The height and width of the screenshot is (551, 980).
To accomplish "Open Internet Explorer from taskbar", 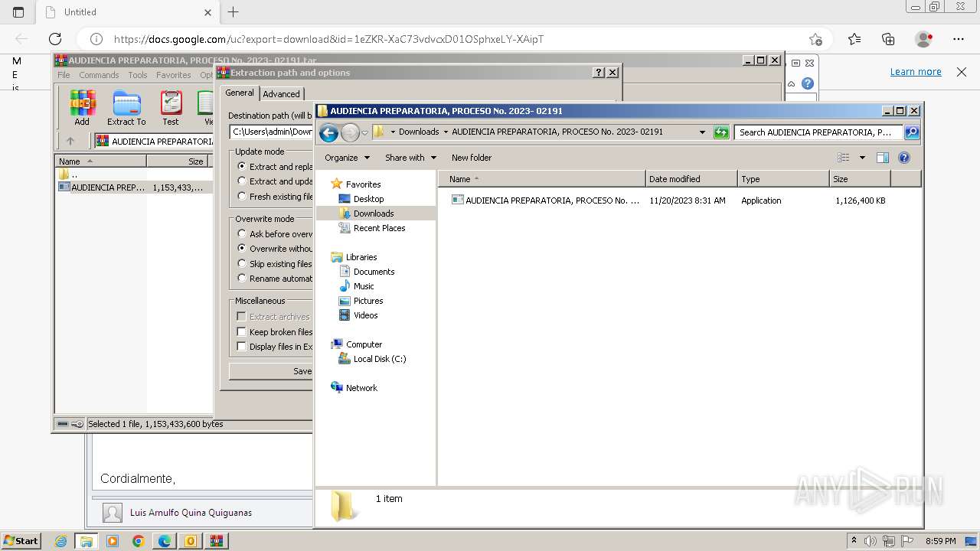I will tap(61, 541).
